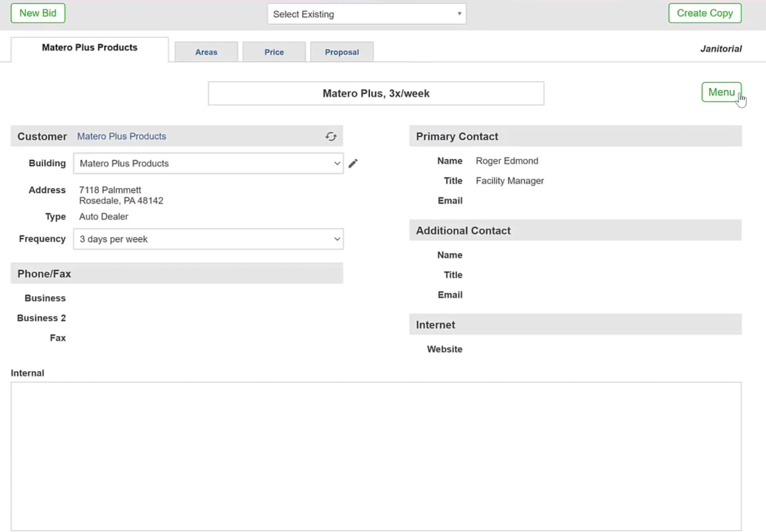
Task: Click inside the Internal notes text area
Action: point(376,456)
